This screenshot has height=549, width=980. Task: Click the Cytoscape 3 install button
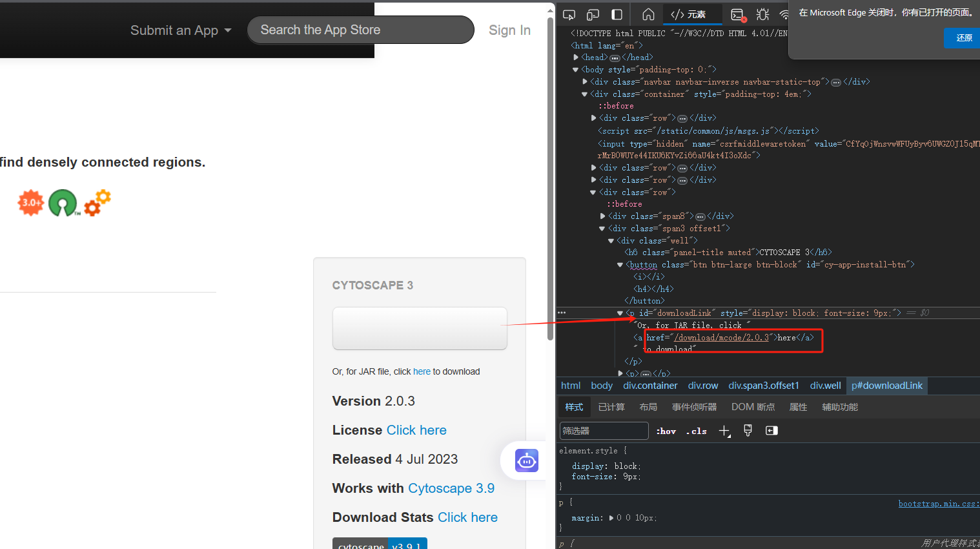[x=420, y=328]
